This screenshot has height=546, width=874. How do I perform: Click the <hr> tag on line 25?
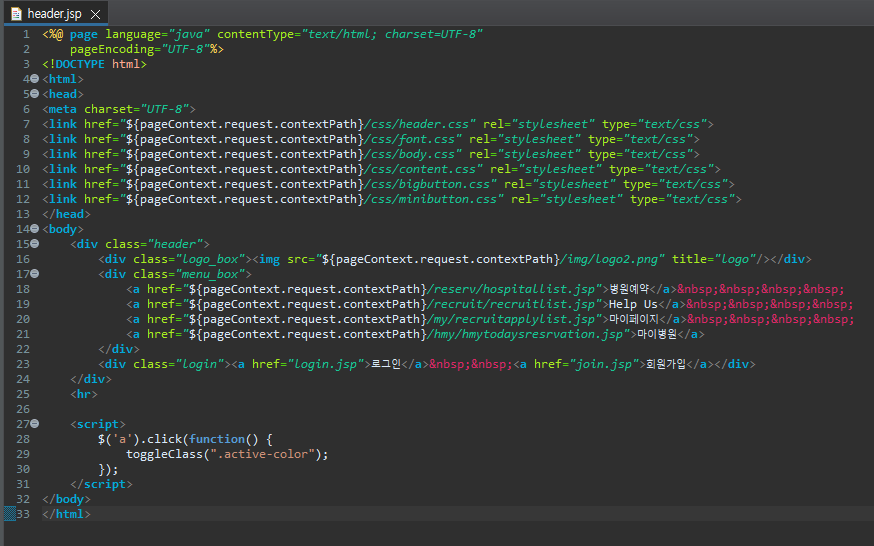tap(84, 394)
